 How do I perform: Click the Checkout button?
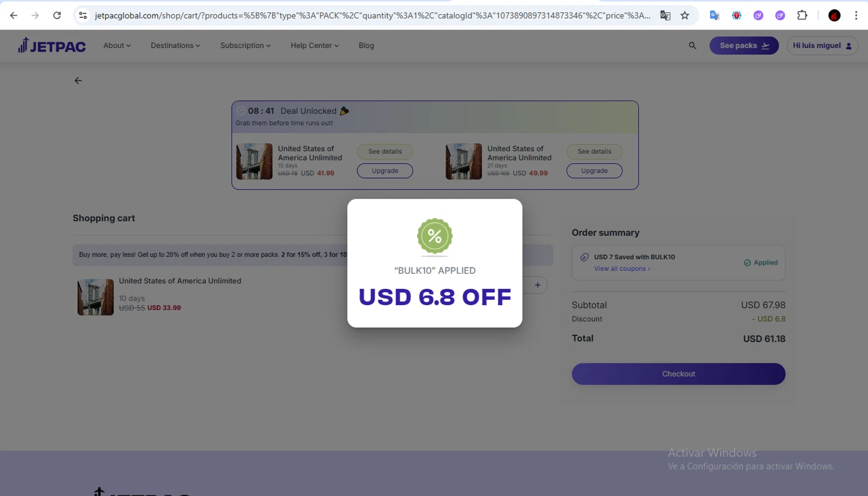(679, 374)
